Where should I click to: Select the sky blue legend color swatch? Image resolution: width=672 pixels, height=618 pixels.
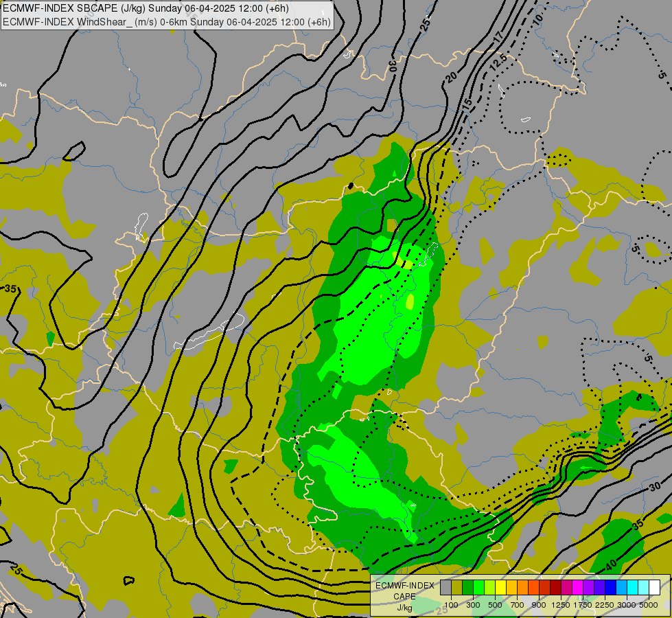[x=621, y=587]
